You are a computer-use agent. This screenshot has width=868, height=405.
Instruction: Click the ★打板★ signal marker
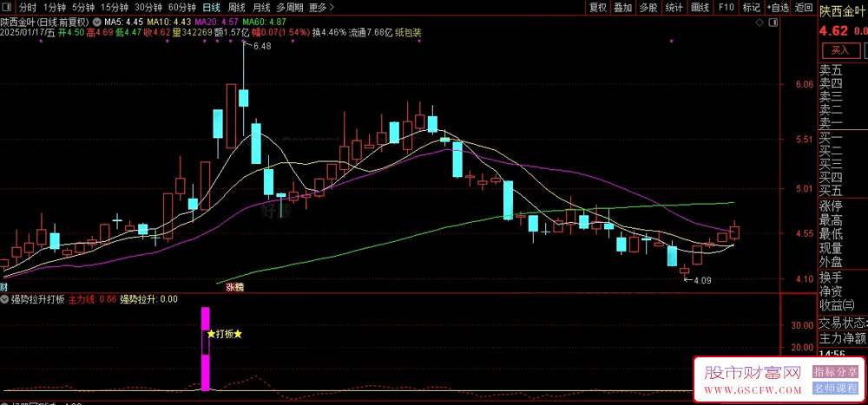(225, 334)
